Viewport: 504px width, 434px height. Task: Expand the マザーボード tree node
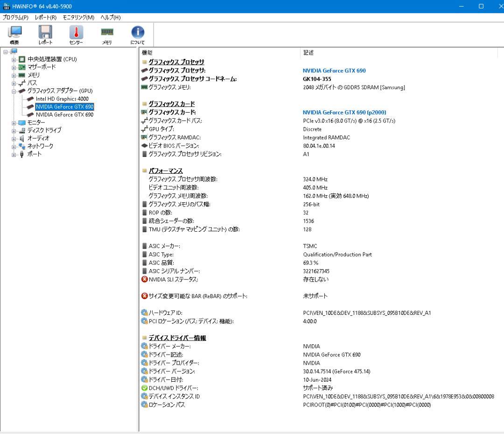click(14, 68)
